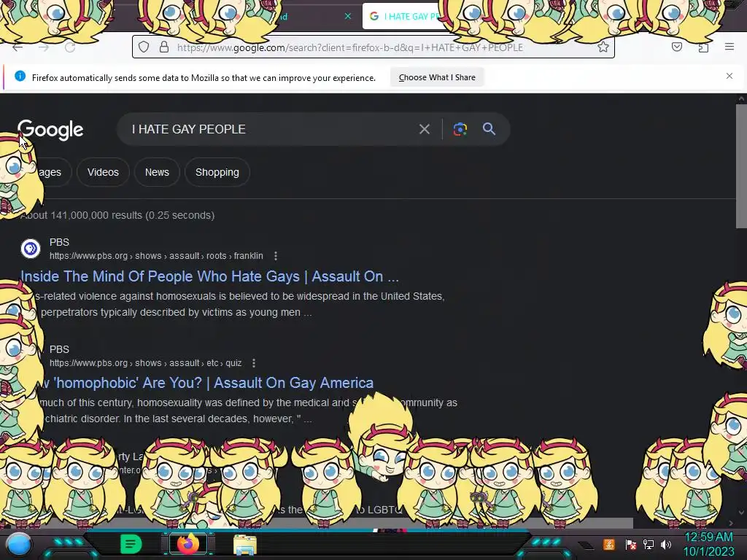Open the Action Center flag tray icon
This screenshot has height=560, width=747.
click(631, 544)
